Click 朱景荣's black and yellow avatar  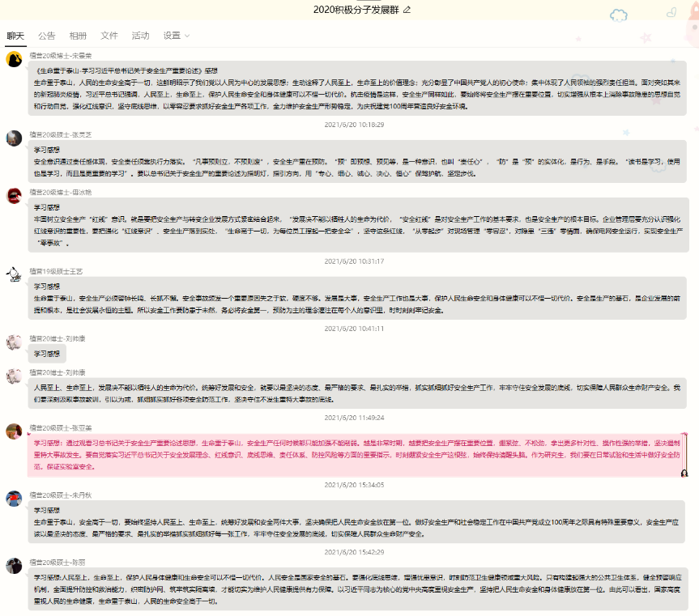click(x=14, y=59)
